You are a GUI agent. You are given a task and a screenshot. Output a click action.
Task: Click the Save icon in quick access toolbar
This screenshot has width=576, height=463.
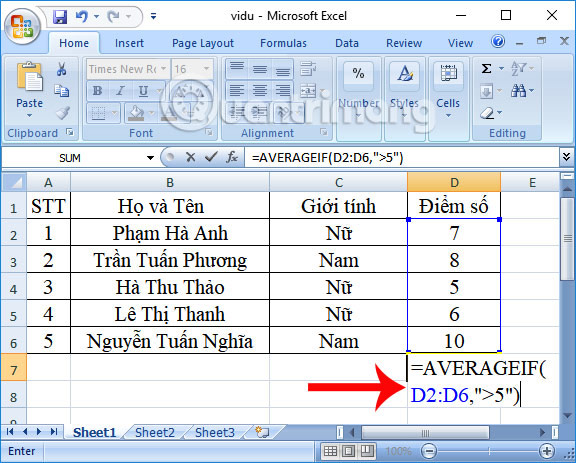[x=60, y=17]
